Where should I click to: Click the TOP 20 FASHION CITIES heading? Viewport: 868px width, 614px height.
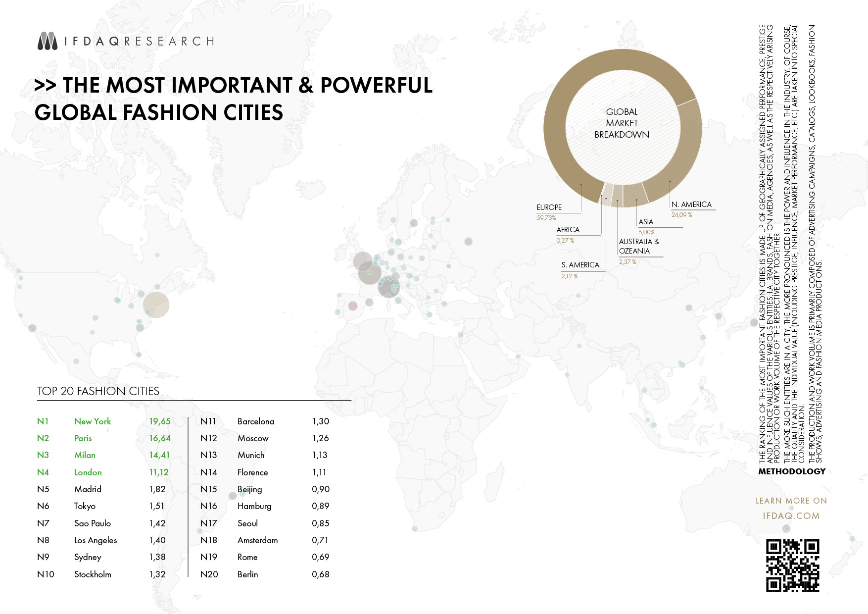click(x=98, y=391)
